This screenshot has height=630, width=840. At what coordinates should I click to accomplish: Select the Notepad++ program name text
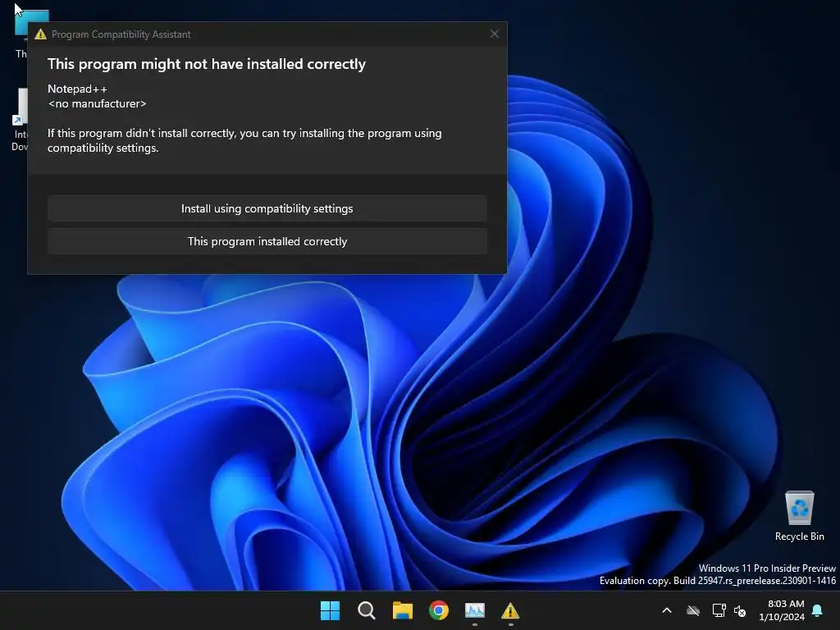[x=77, y=89]
